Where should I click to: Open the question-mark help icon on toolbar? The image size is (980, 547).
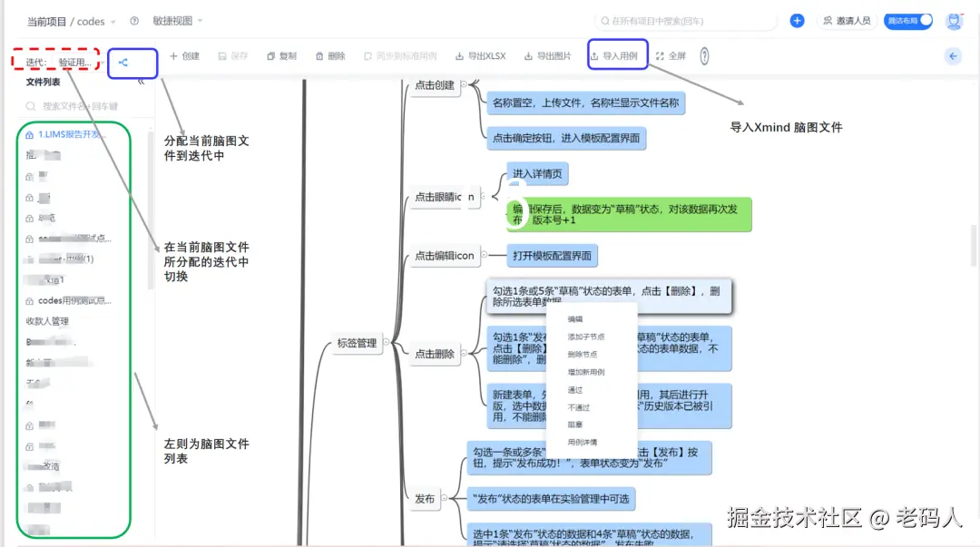pyautogui.click(x=703, y=56)
